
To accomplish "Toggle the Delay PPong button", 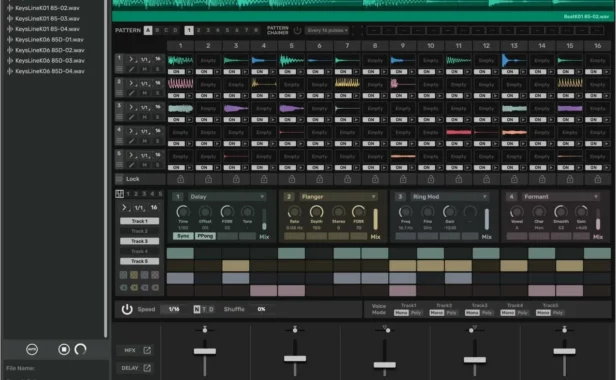I will [x=205, y=236].
